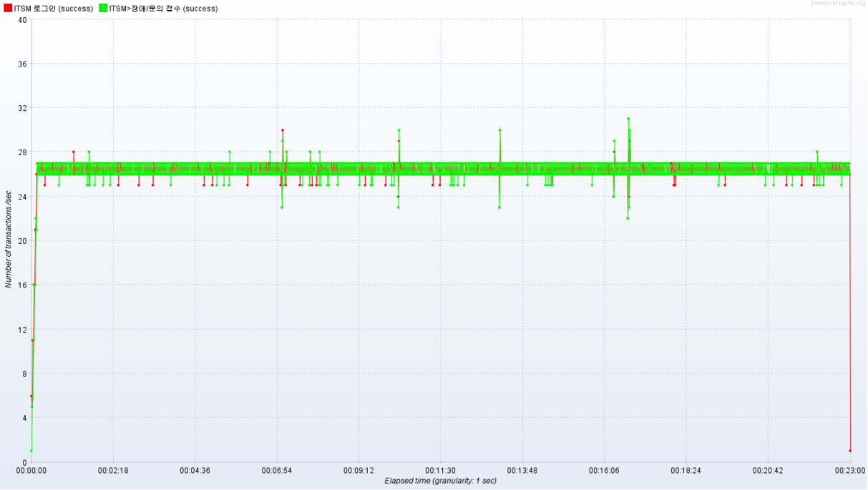The height and width of the screenshot is (490, 868).
Task: Click the 00:06:54 time axis label
Action: [277, 471]
